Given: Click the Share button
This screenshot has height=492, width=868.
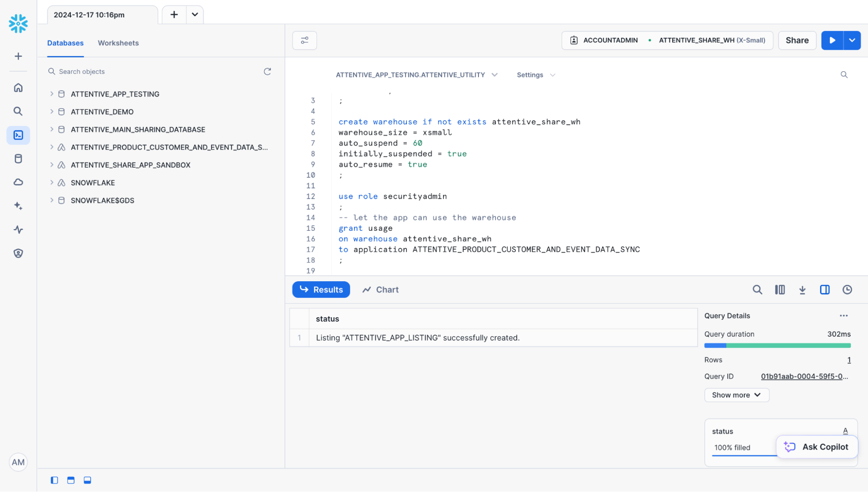Looking at the screenshot, I should pos(797,40).
